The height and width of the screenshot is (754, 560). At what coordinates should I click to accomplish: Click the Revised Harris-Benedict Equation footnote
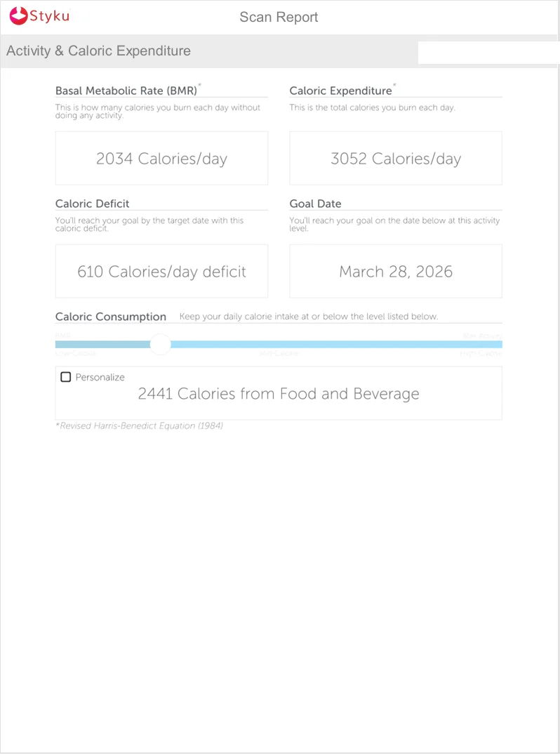140,425
